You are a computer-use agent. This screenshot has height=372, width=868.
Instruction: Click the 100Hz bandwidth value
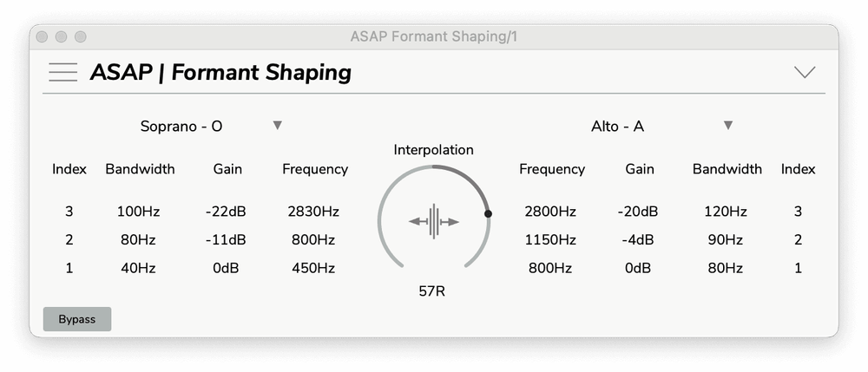click(140, 211)
